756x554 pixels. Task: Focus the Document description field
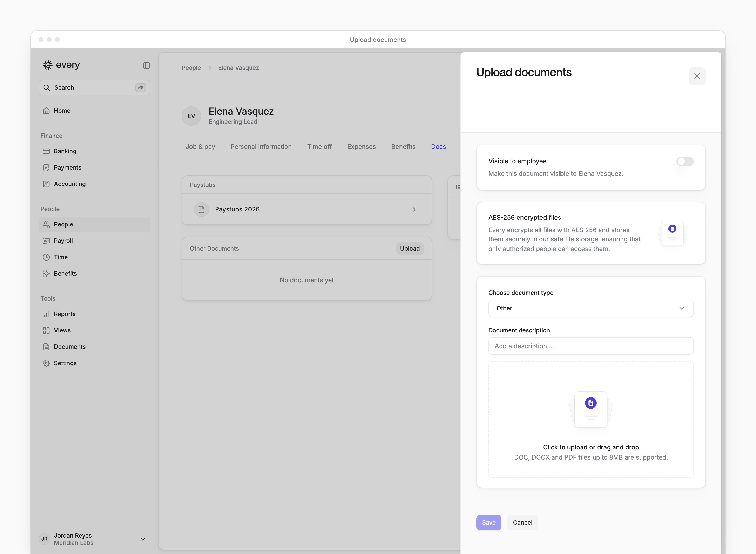[591, 346]
